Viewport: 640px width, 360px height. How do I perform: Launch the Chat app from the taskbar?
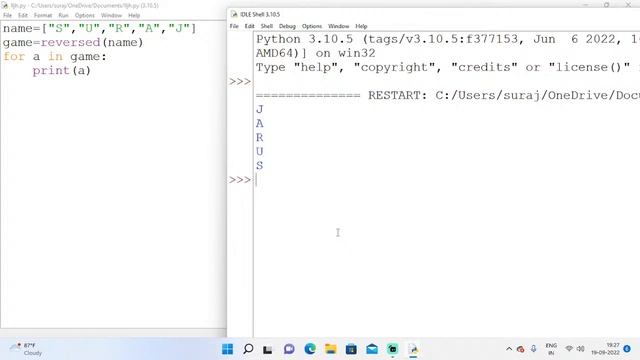(x=289, y=349)
